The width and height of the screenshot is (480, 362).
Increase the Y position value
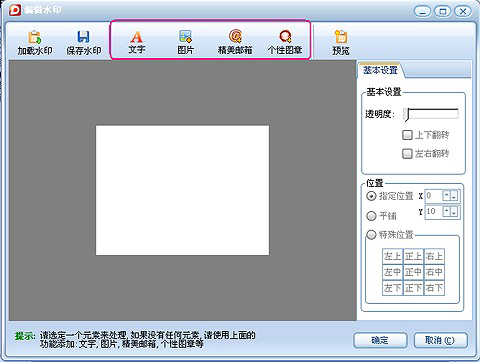coord(446,212)
